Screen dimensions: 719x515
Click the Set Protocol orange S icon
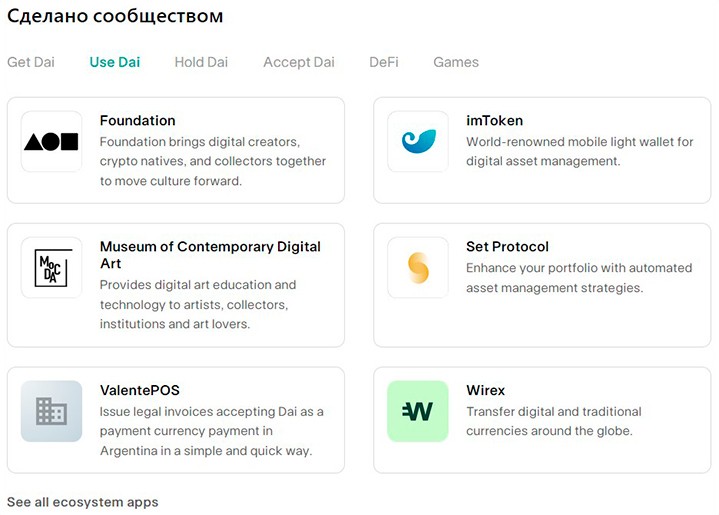[x=418, y=267]
